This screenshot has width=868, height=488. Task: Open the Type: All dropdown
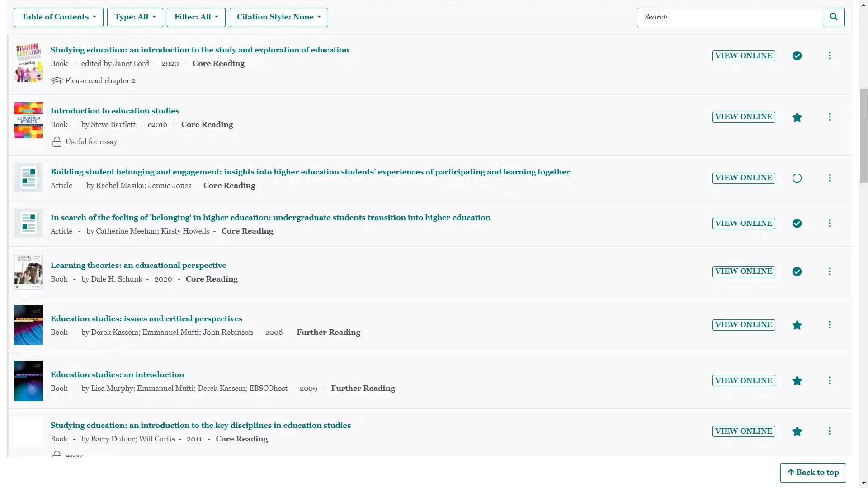point(135,17)
